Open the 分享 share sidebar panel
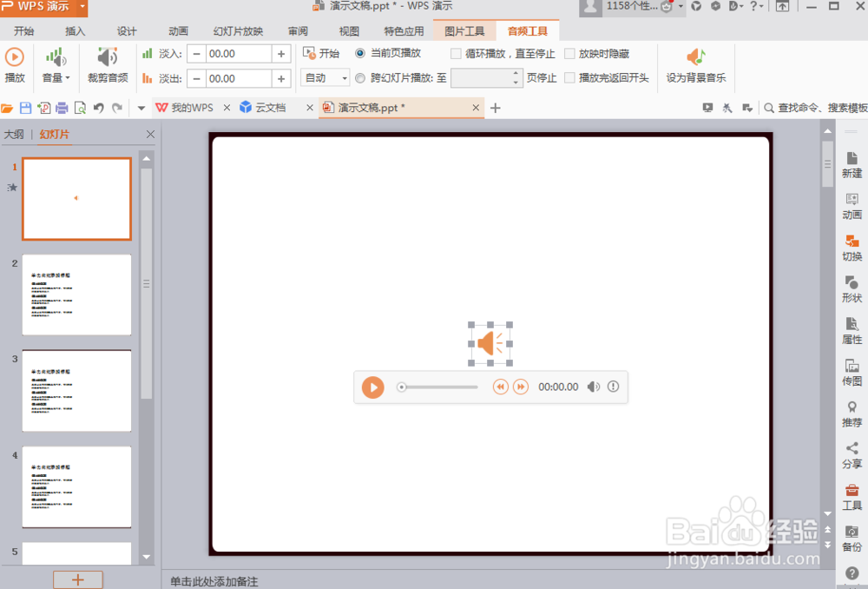The image size is (868, 589). tap(852, 456)
